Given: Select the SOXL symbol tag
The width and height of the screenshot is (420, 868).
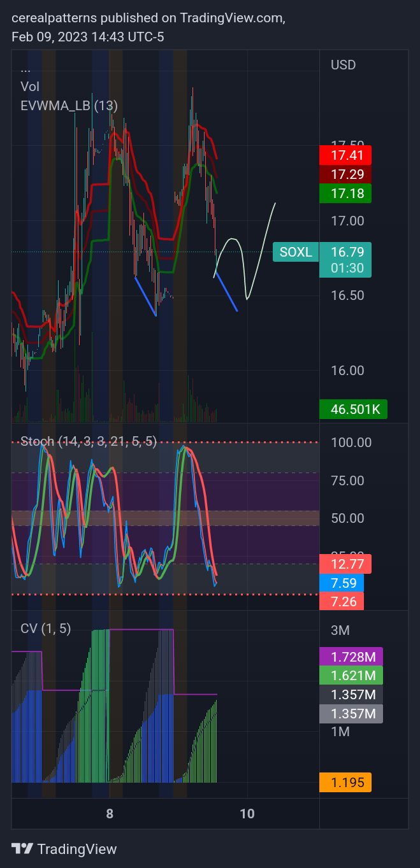Looking at the screenshot, I should point(296,252).
